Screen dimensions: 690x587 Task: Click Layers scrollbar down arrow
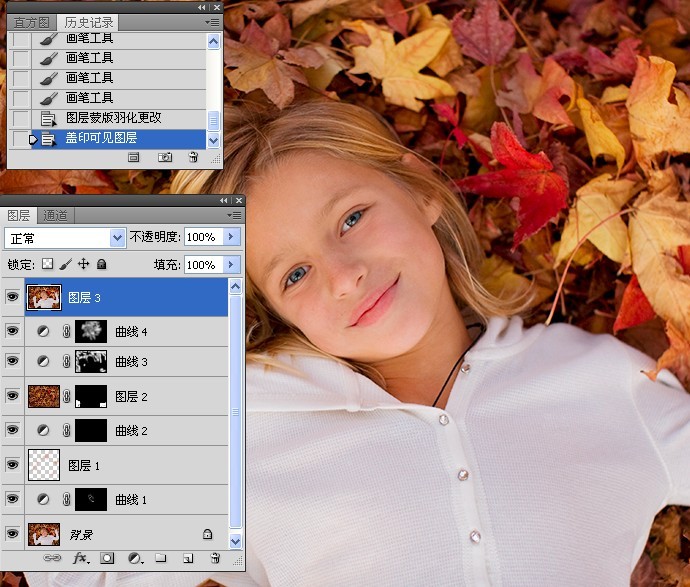(x=235, y=541)
